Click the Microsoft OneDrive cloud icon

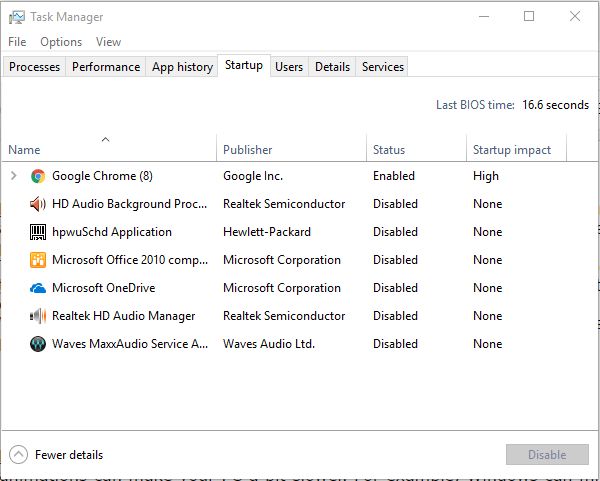coord(38,288)
